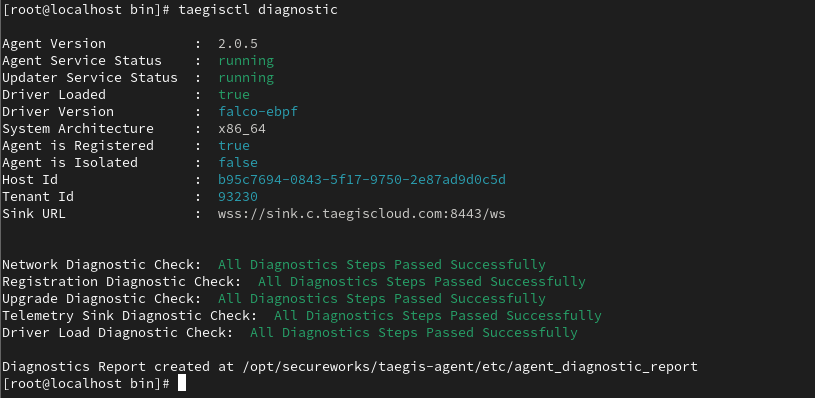Viewport: 815px width, 398px height.
Task: Click the Updater Service Status running value
Action: (246, 78)
